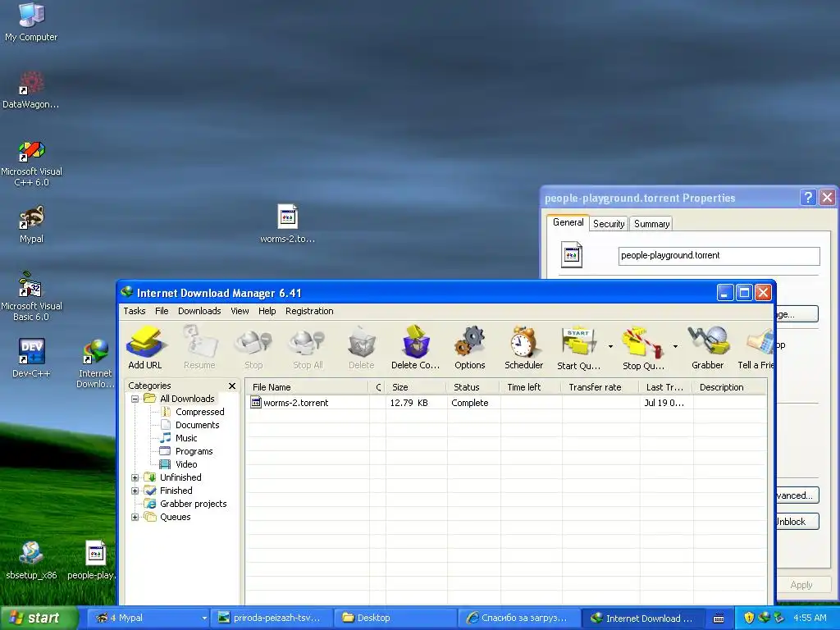Open My Computer desktop icon
The width and height of the screenshot is (840, 630).
click(31, 22)
